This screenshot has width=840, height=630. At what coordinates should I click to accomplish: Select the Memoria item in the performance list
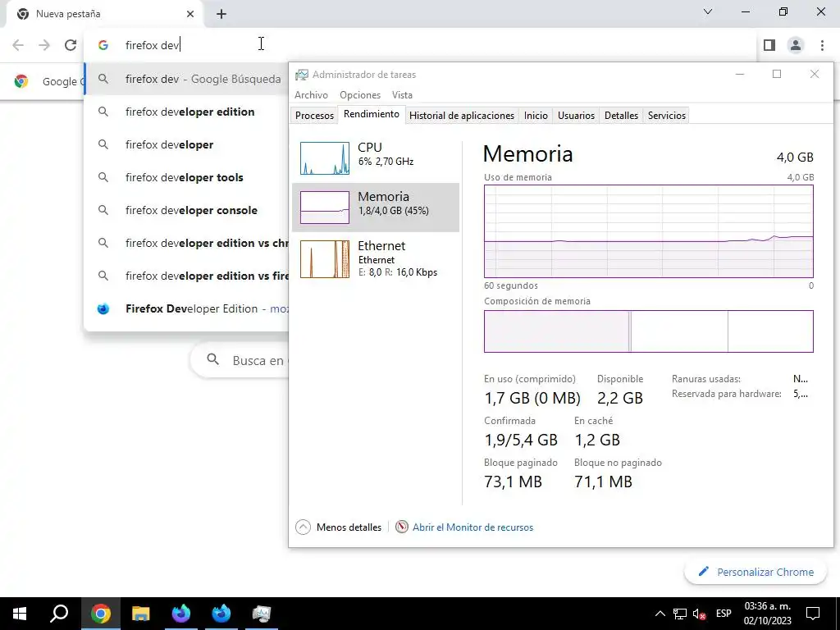[376, 208]
